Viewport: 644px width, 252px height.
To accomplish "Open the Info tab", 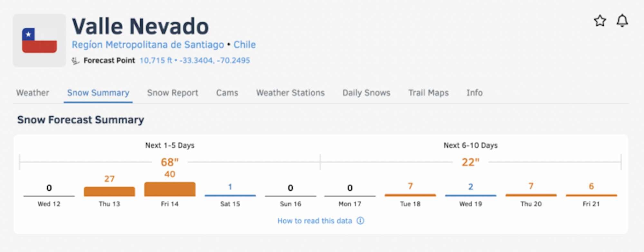I will [474, 93].
